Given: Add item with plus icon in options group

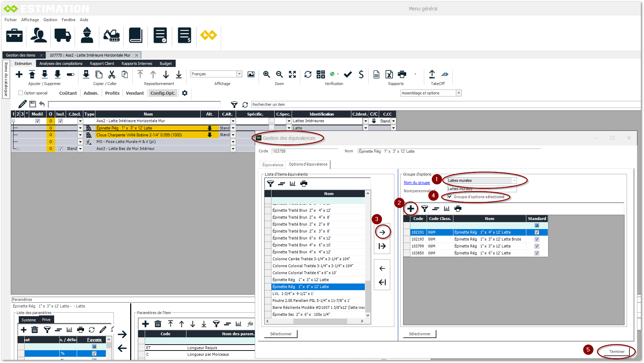Looking at the screenshot, I should 411,209.
